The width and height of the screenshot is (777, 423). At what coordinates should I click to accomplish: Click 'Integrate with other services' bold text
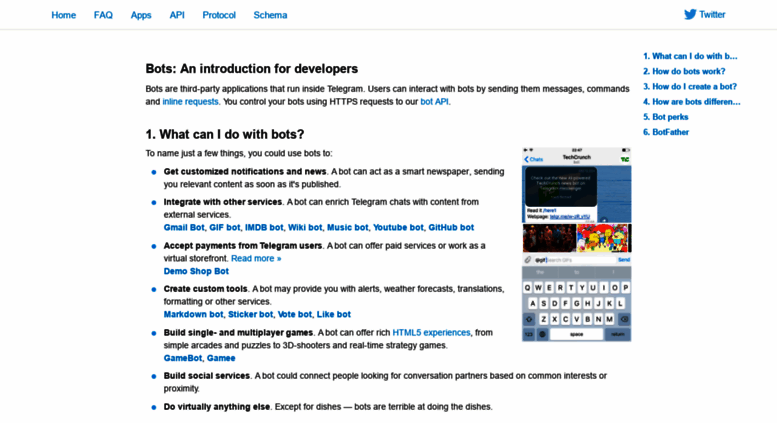point(222,202)
